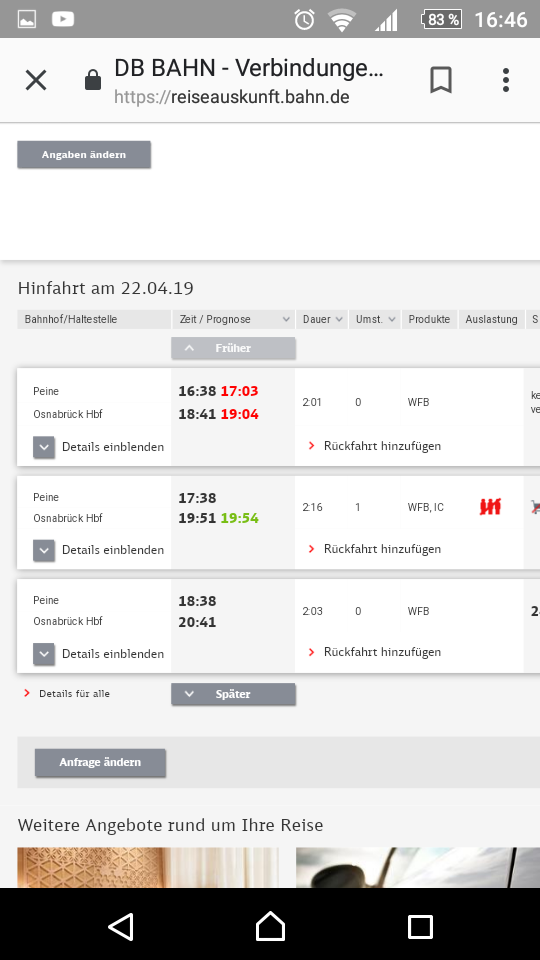Close the browser tab with X icon
Screen dimensions: 540x960
[x=36, y=80]
